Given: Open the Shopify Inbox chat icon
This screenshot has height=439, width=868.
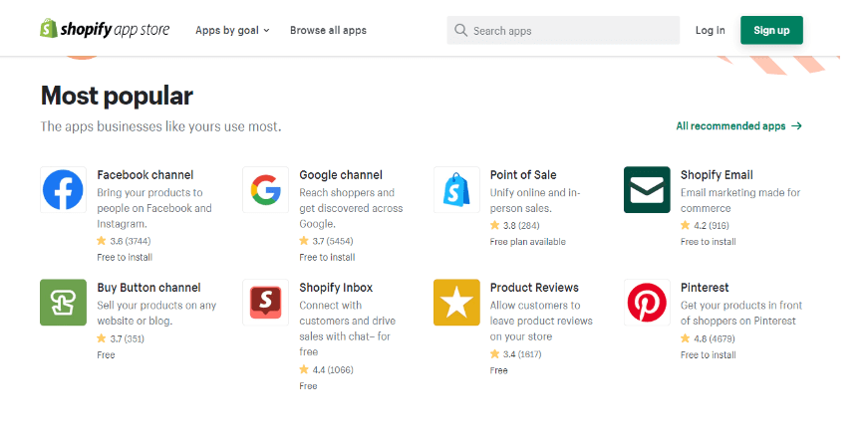Looking at the screenshot, I should (x=266, y=303).
